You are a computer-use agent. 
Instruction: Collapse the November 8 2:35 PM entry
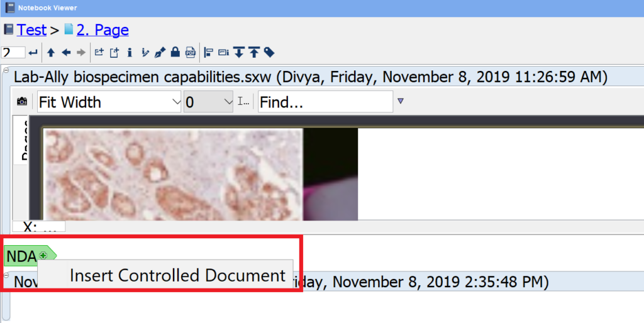click(6, 275)
